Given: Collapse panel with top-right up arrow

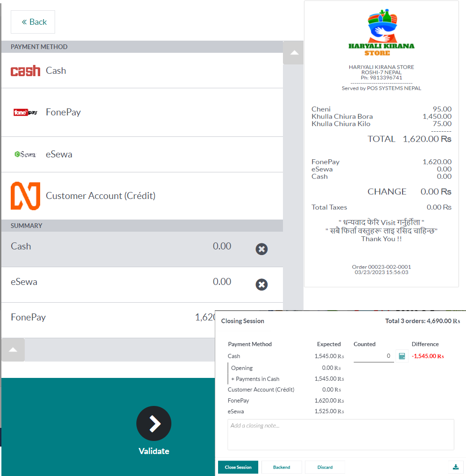Looking at the screenshot, I should (293, 53).
